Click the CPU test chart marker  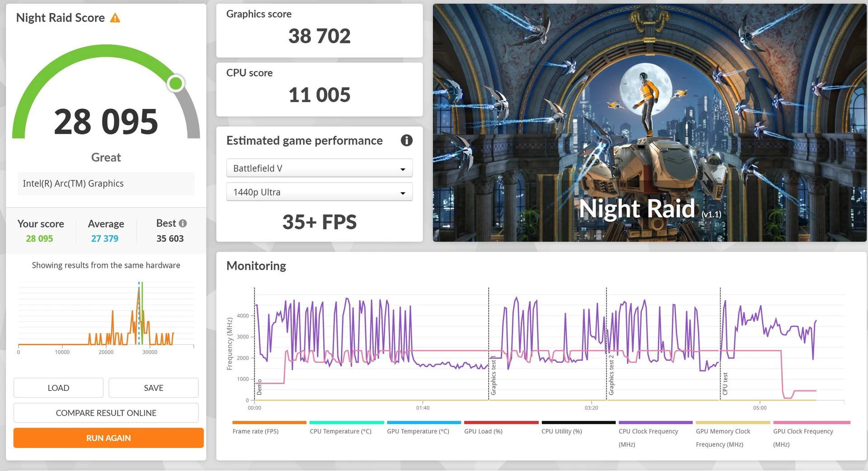[x=725, y=384]
